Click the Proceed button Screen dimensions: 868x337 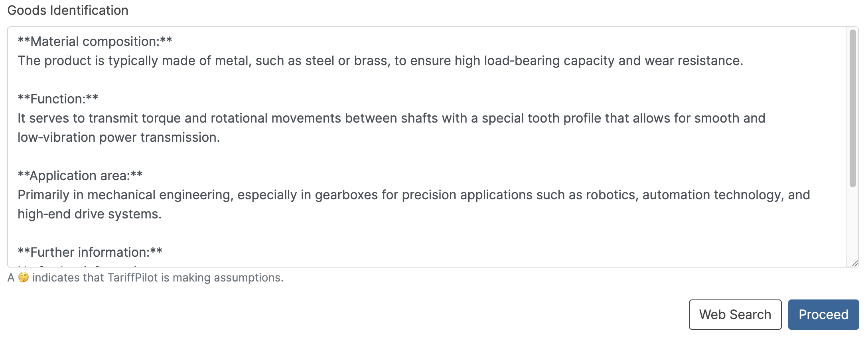[x=823, y=315]
